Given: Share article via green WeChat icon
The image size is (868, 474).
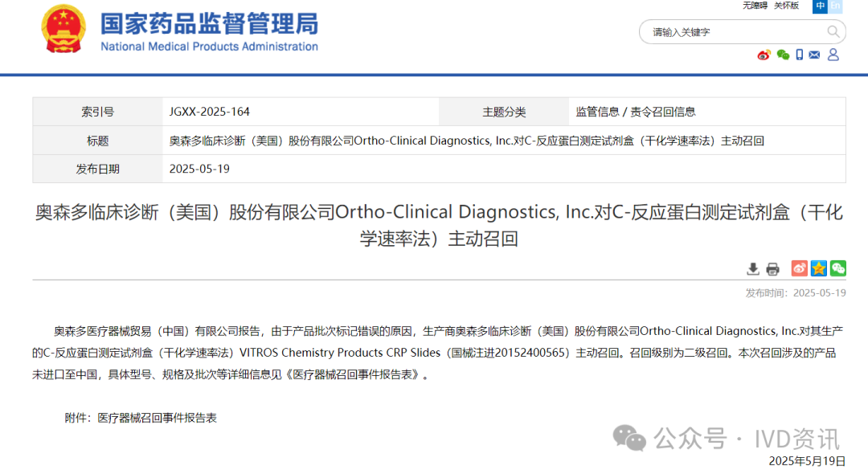Looking at the screenshot, I should coord(838,268).
